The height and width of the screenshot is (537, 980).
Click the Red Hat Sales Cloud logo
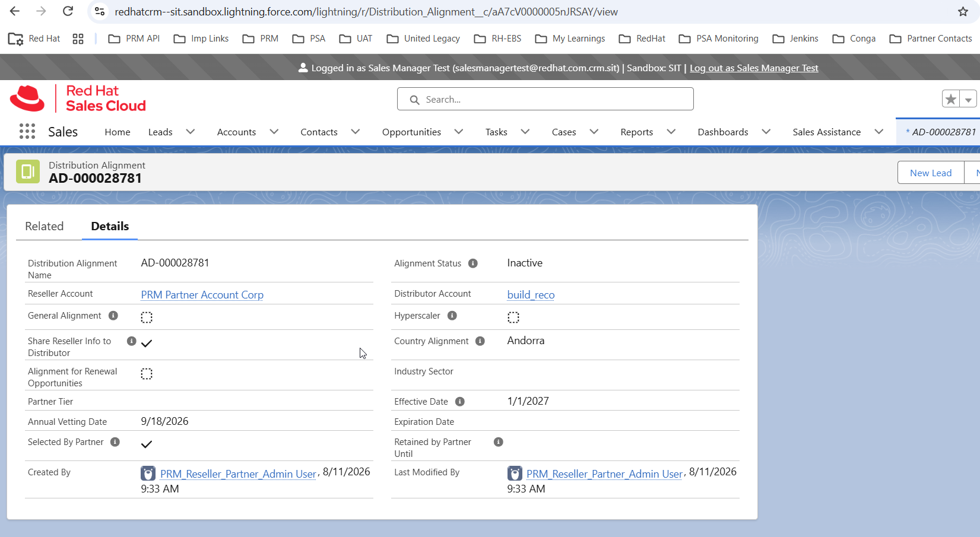(78, 98)
